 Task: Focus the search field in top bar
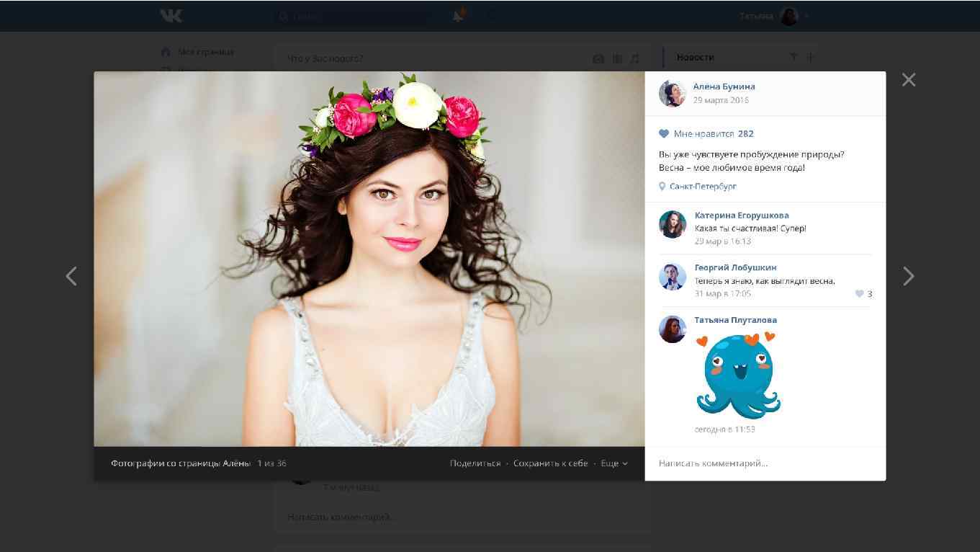(351, 16)
